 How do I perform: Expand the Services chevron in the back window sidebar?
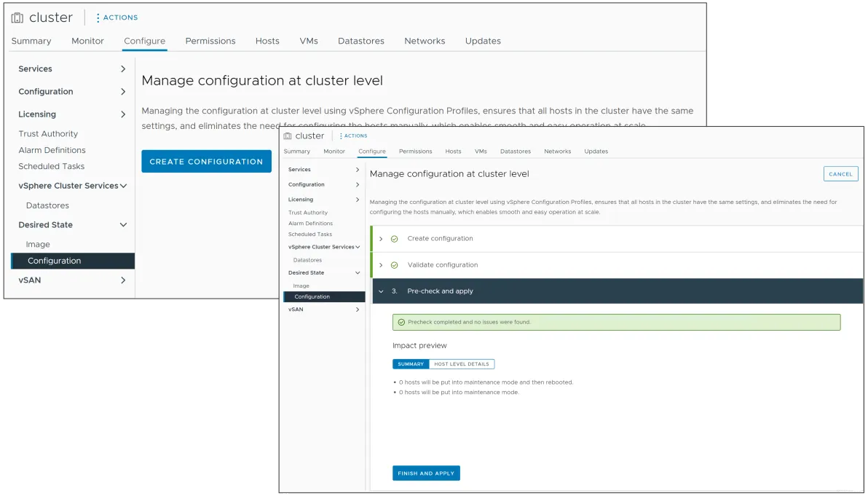pos(123,69)
